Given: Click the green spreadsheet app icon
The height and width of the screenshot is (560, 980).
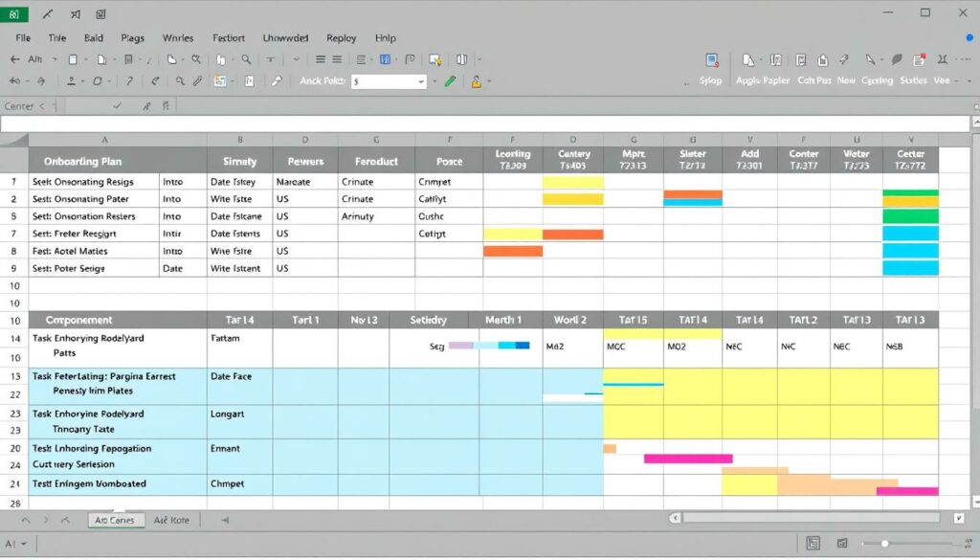Looking at the screenshot, I should (x=13, y=13).
